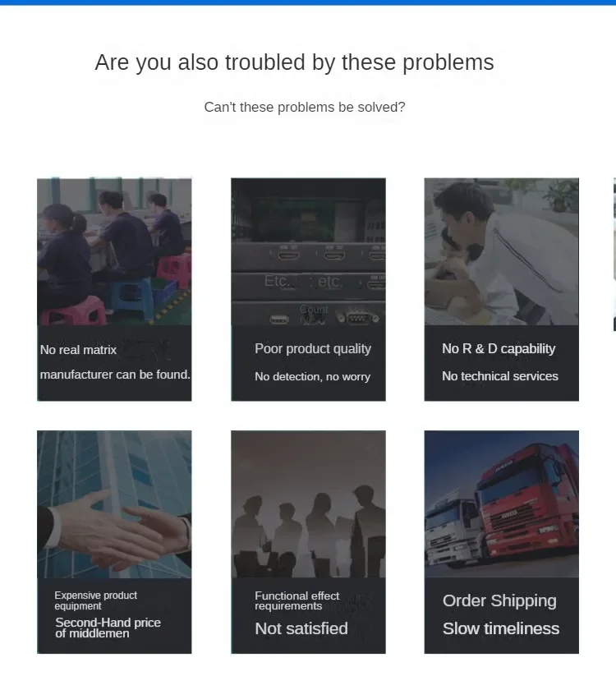Click 'Expensive product equipment' caption

pyautogui.click(x=96, y=600)
